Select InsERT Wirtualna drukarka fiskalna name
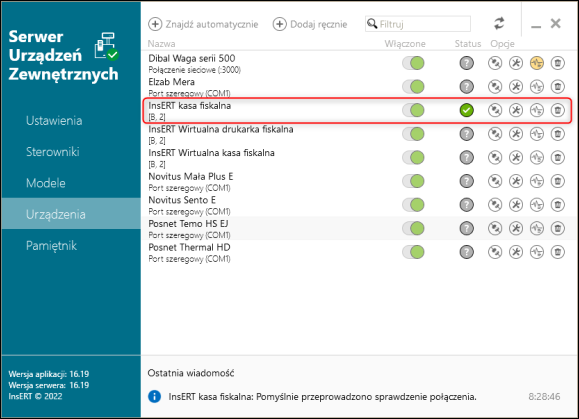This screenshot has height=419, width=579. point(221,129)
